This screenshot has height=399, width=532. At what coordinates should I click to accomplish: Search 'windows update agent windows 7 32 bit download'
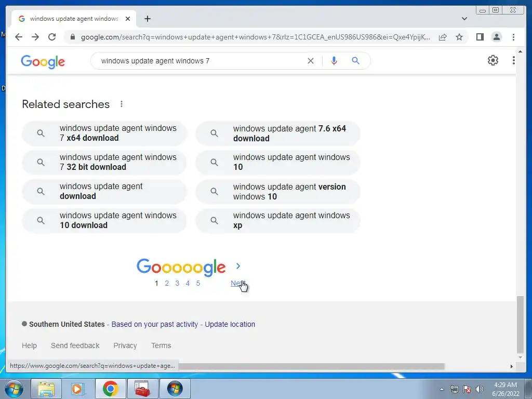104,162
